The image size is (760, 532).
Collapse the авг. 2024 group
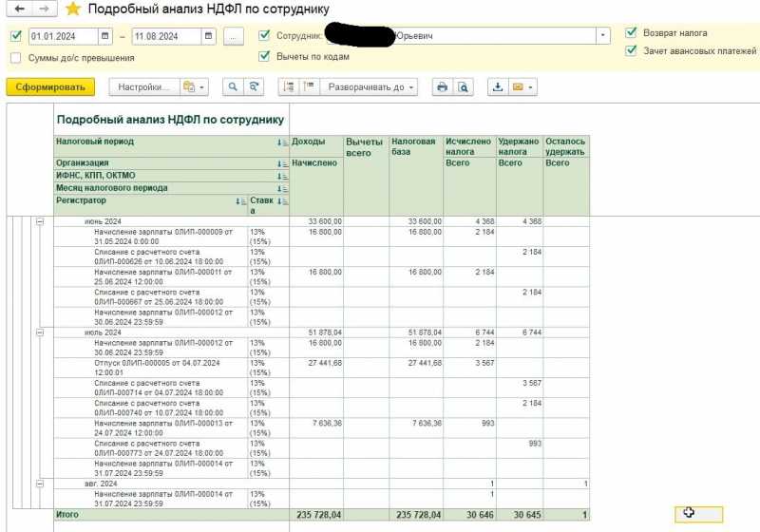click(40, 484)
